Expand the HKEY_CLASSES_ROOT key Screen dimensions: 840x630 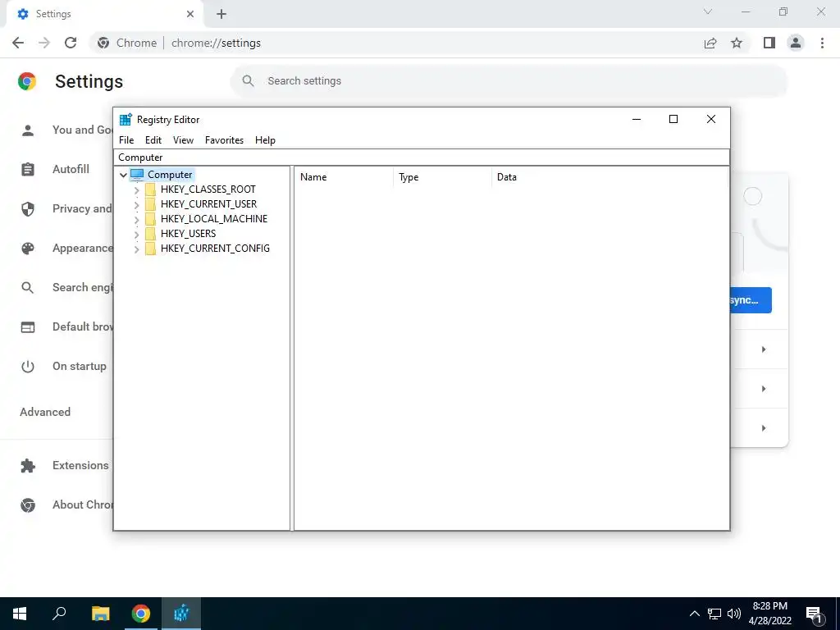(137, 189)
